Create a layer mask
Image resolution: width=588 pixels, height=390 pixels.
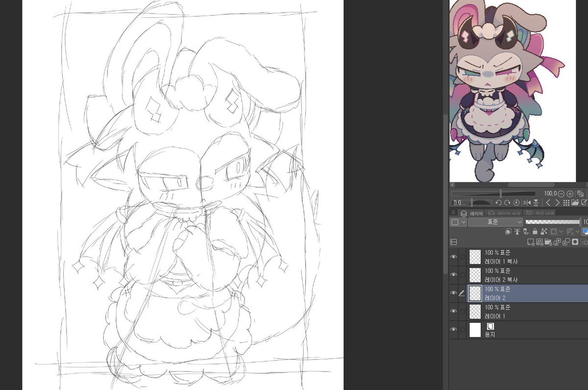click(575, 242)
